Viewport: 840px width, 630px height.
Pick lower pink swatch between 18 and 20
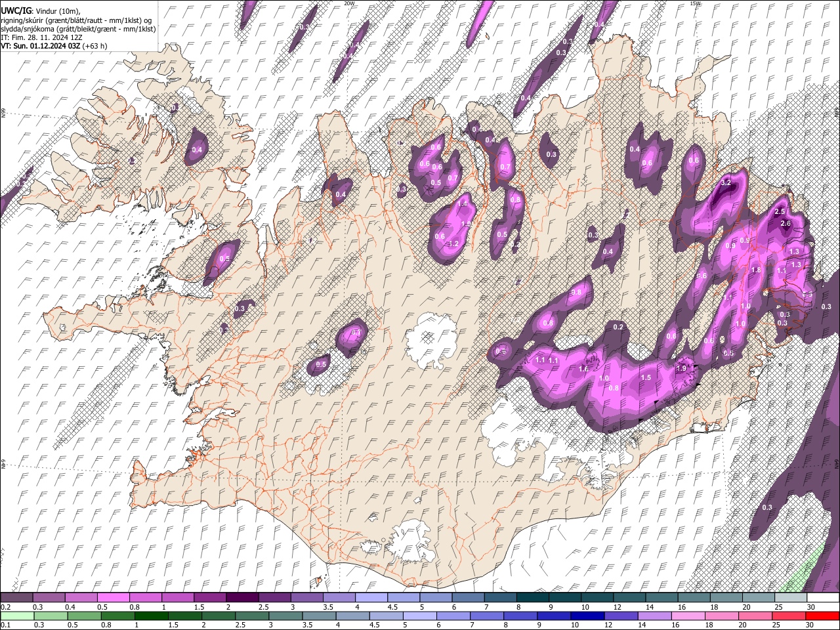(723, 616)
